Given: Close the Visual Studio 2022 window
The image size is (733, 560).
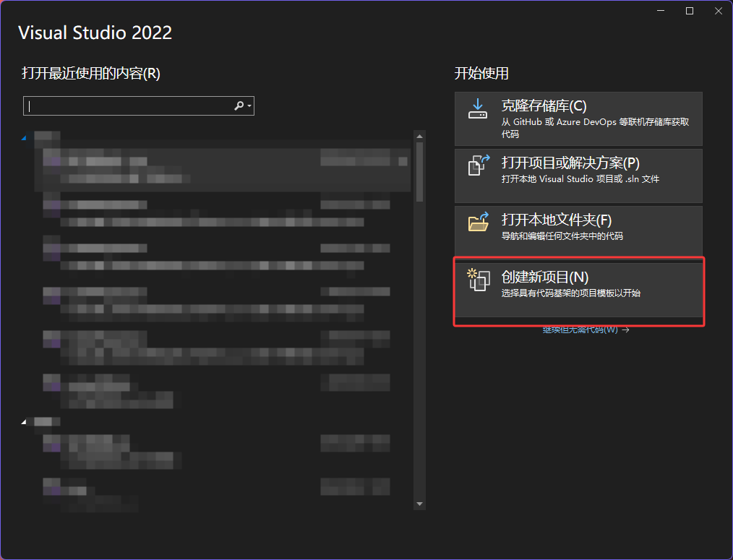Looking at the screenshot, I should tap(719, 11).
